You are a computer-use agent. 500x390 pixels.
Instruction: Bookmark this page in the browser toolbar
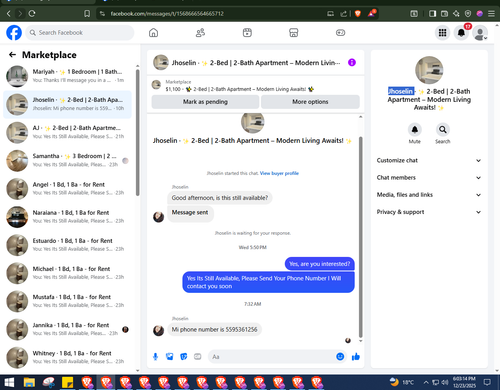pyautogui.click(x=87, y=14)
